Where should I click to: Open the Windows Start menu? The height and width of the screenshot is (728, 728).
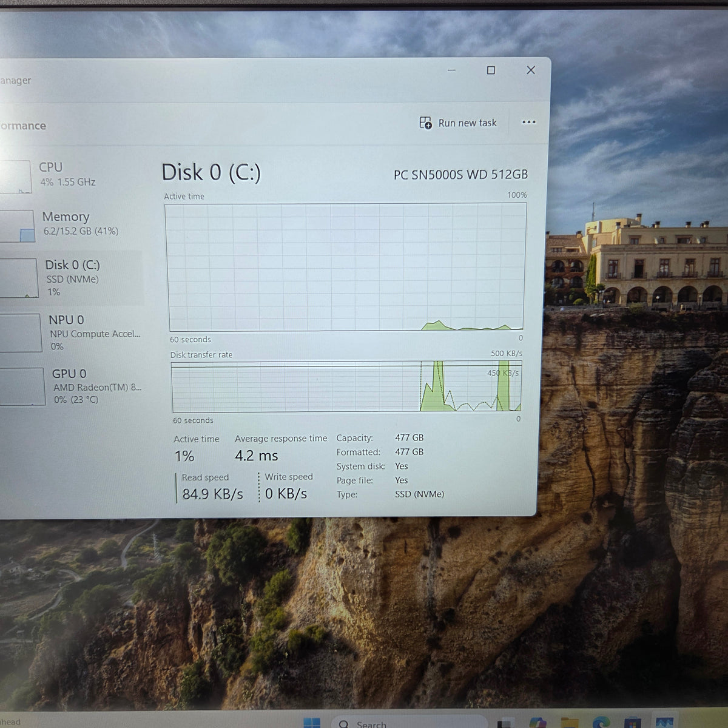[x=312, y=723]
